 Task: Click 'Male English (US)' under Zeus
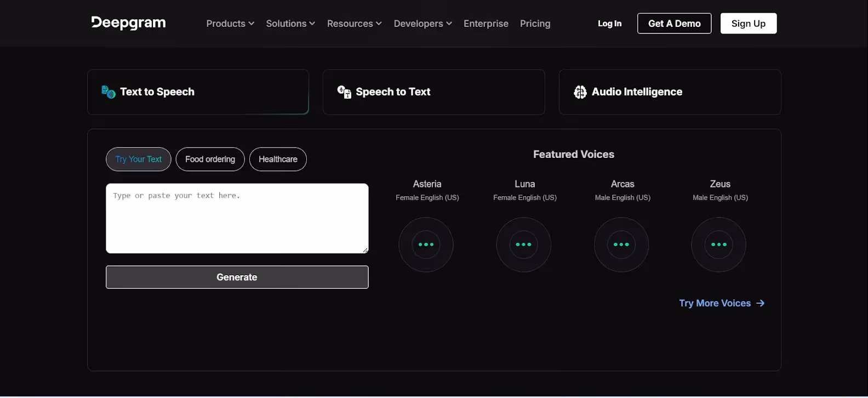(720, 198)
